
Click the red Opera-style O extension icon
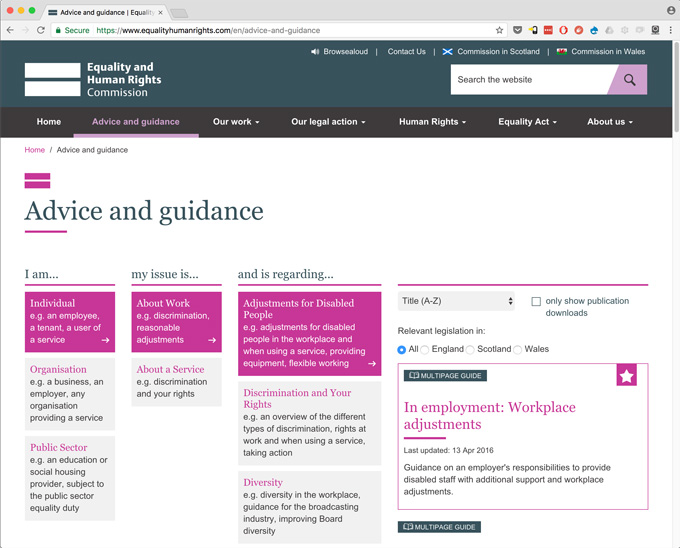563,30
